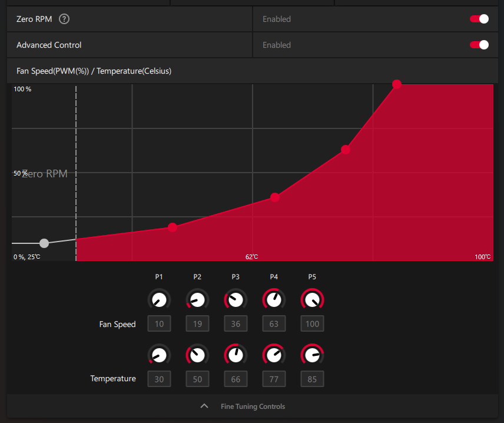Disable the Zero RPM toggle

tap(479, 19)
